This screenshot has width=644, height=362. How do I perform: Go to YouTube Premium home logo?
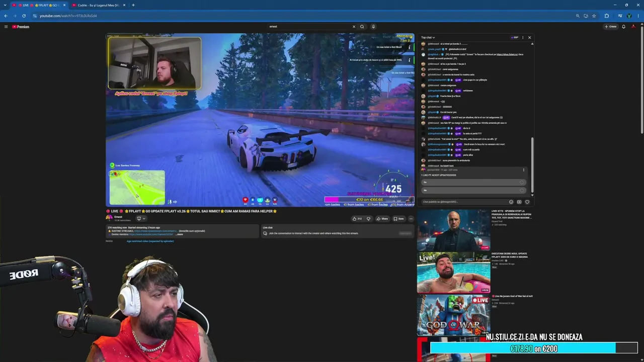coord(21,27)
